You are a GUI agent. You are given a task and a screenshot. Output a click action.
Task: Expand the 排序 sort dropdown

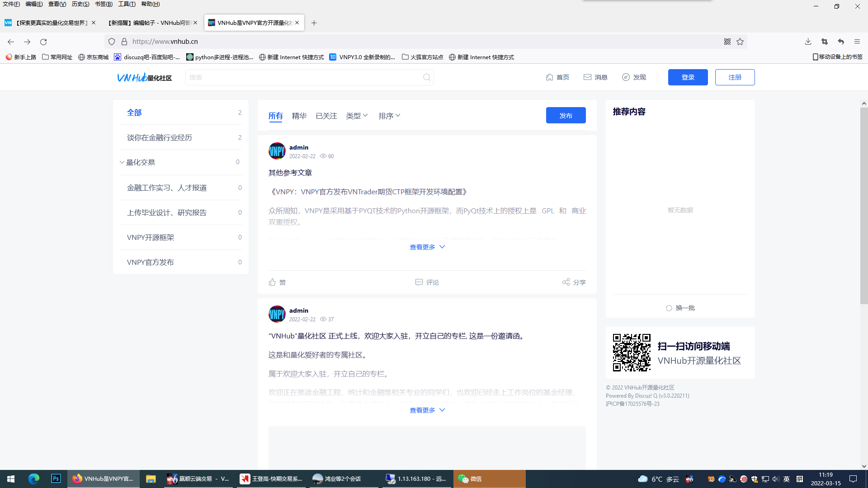[x=390, y=116]
